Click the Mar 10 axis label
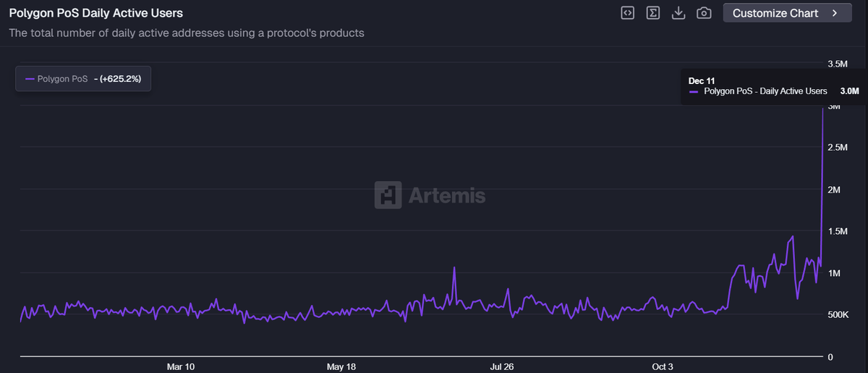 pyautogui.click(x=180, y=366)
